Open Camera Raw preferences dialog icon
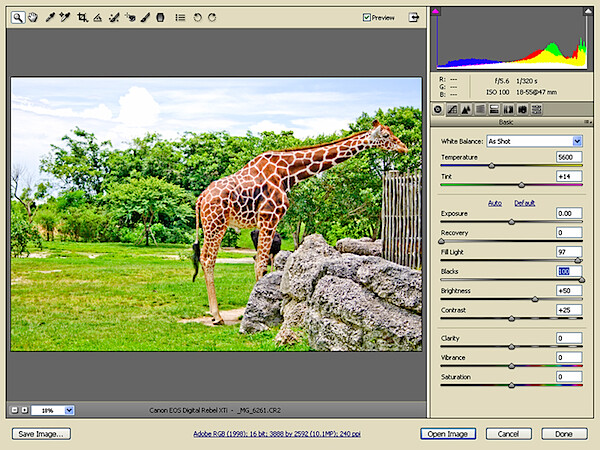 click(x=180, y=18)
